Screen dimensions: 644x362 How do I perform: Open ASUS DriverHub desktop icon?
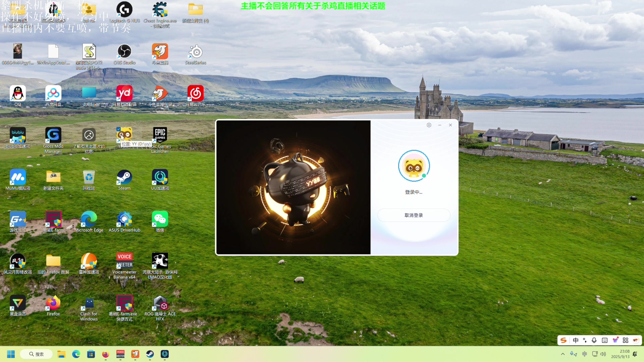pyautogui.click(x=124, y=222)
